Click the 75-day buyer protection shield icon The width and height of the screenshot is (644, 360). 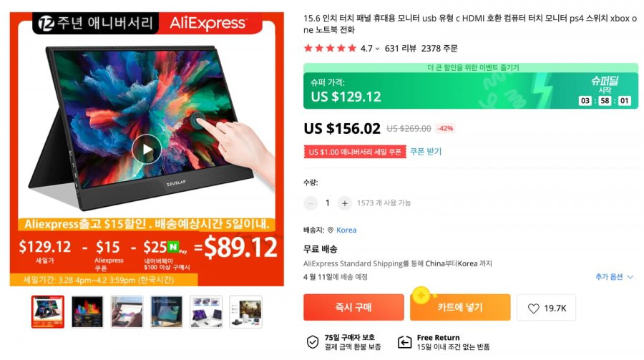313,342
